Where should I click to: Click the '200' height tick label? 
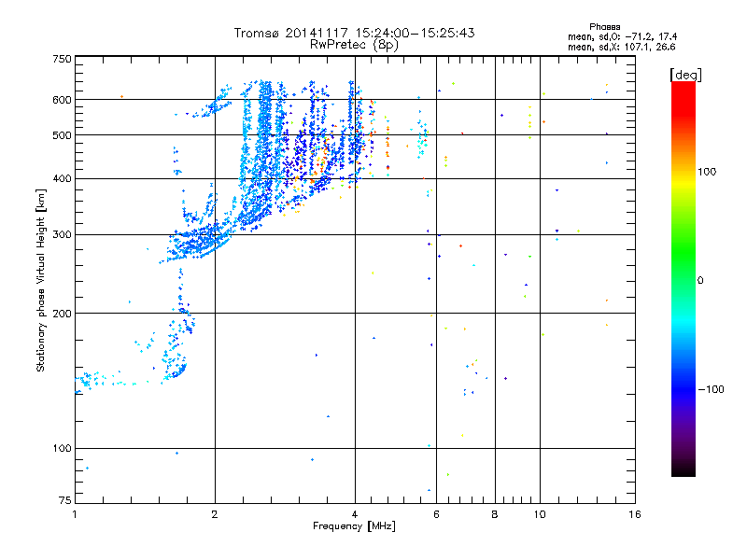point(62,314)
